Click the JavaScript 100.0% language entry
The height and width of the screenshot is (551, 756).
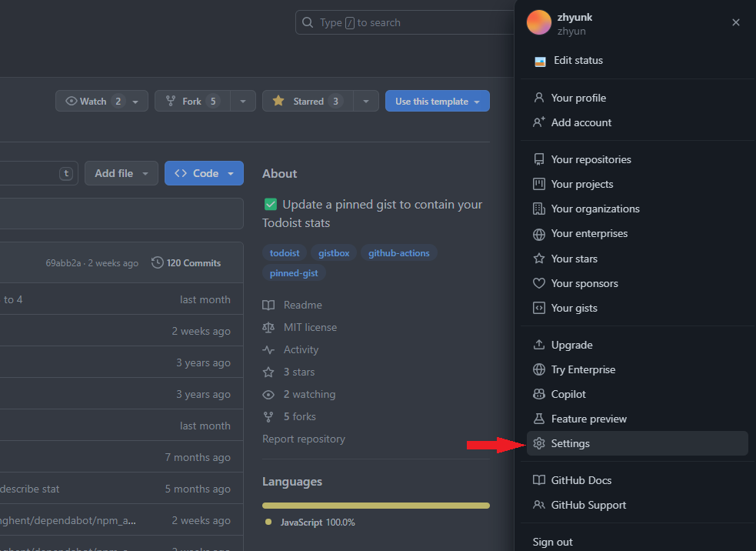(318, 522)
